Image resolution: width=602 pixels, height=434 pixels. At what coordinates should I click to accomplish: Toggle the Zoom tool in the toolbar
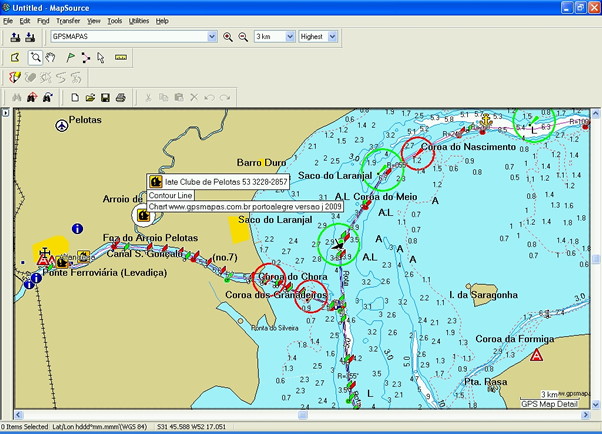click(34, 57)
